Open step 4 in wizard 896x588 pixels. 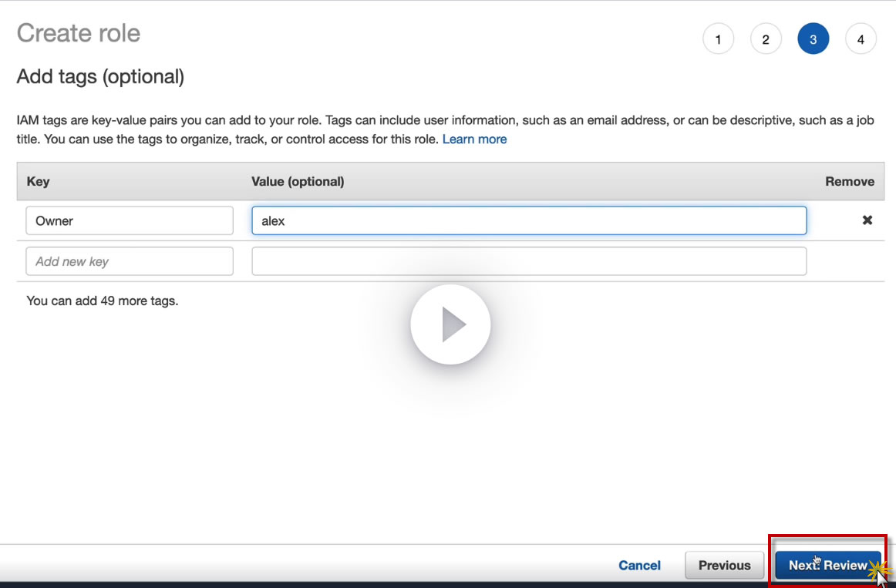click(x=861, y=39)
